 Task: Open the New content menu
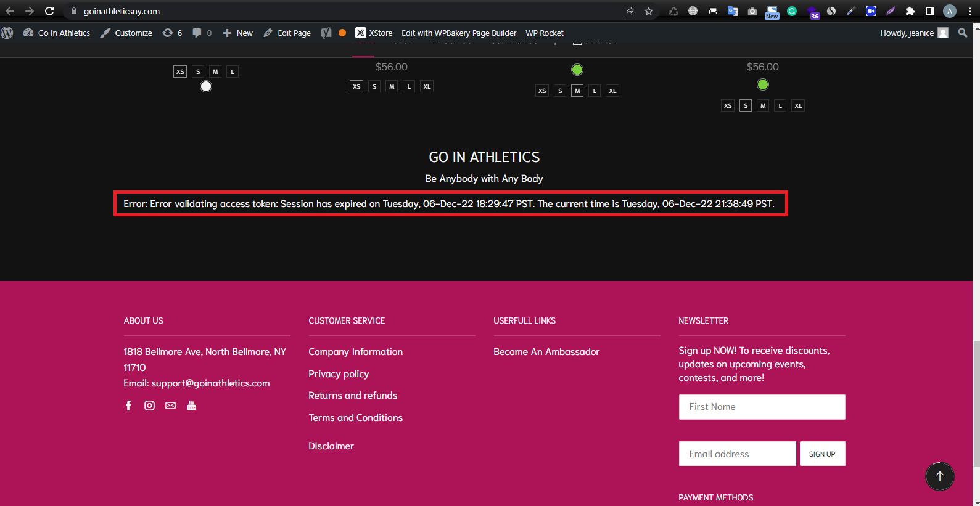pyautogui.click(x=237, y=33)
